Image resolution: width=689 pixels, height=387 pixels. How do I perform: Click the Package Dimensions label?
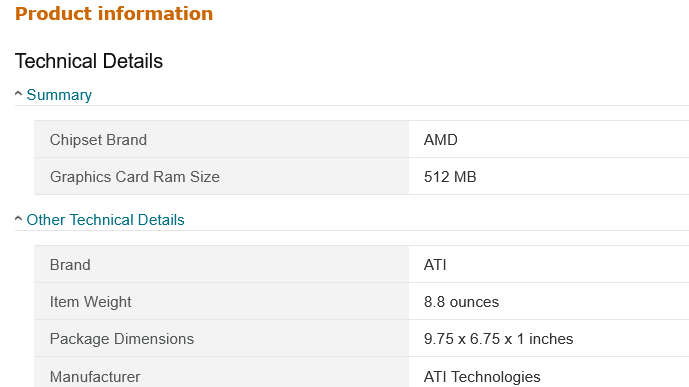click(x=122, y=339)
